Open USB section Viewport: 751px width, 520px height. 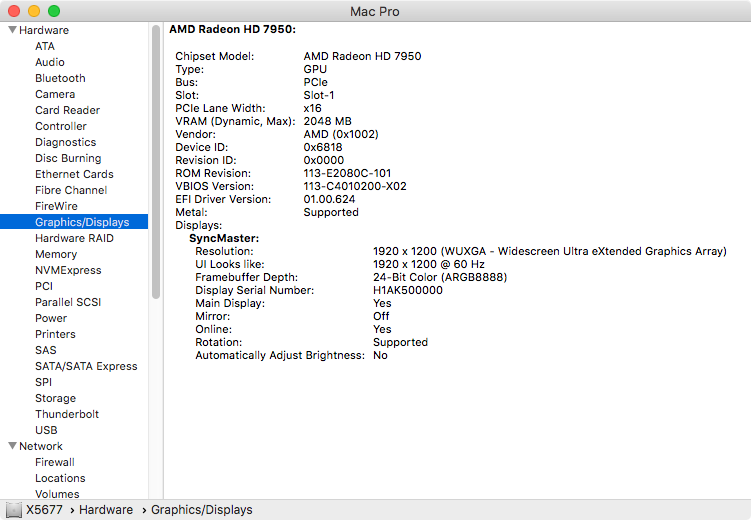pyautogui.click(x=46, y=430)
